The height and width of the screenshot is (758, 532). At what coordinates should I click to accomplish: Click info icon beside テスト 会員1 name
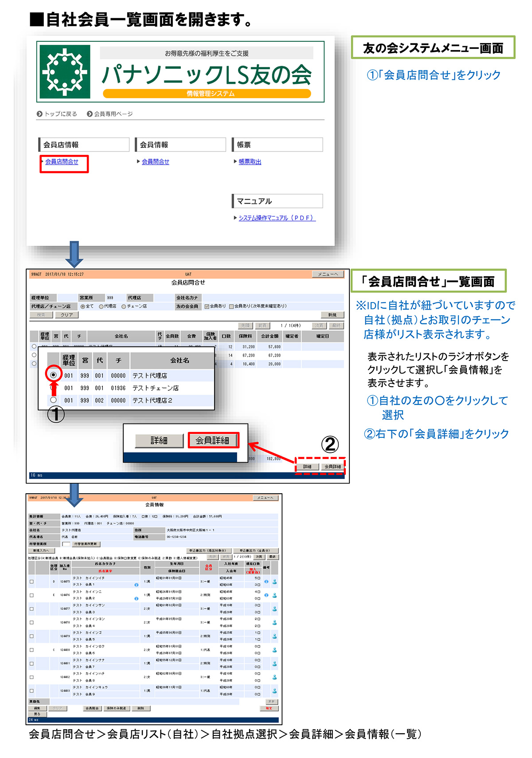click(x=137, y=585)
